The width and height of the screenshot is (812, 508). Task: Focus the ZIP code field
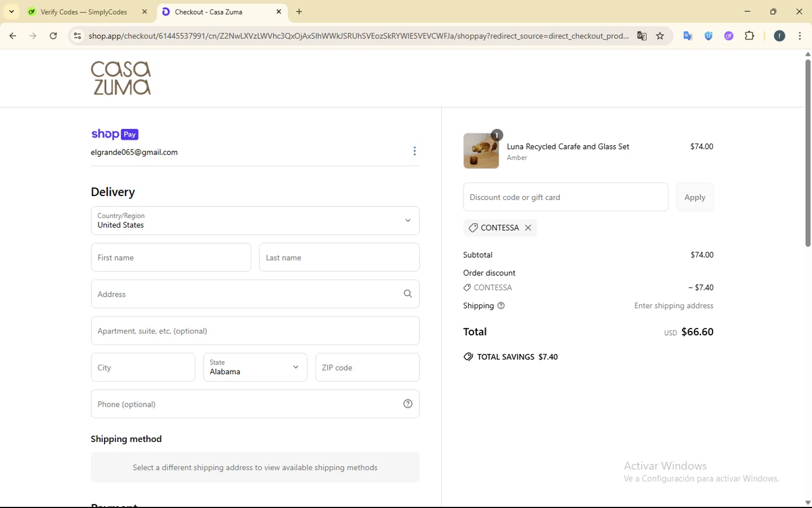point(368,367)
